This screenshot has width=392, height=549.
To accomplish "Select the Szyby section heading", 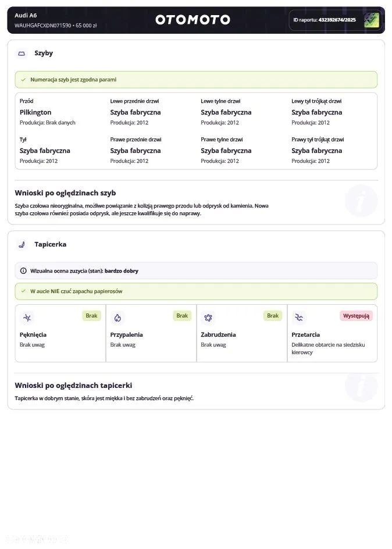I will (44, 54).
